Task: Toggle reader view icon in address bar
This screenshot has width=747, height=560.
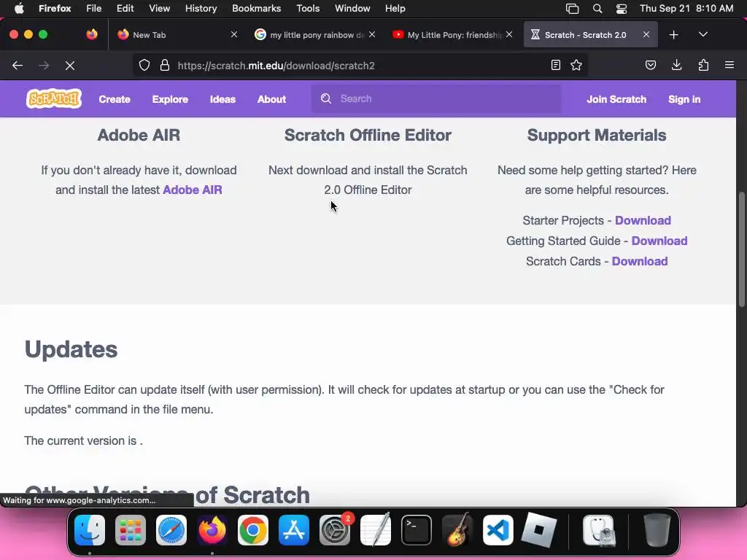Action: 555,65
